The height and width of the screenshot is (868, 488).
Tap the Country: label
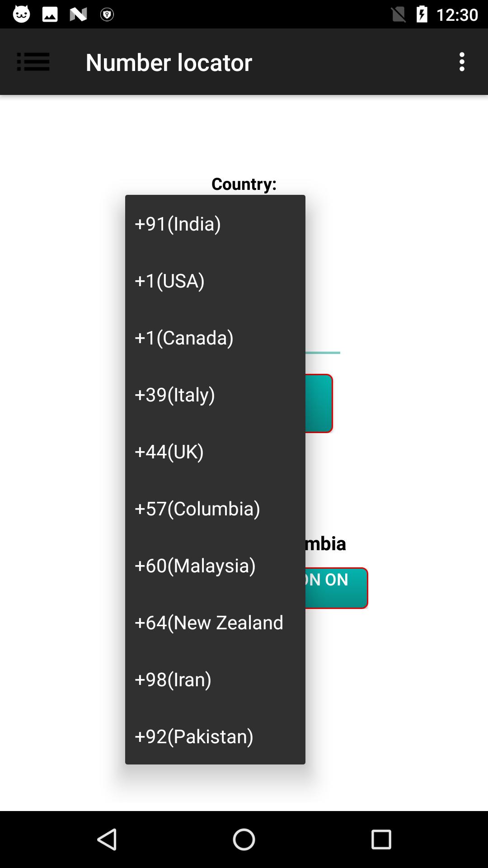coord(243,184)
